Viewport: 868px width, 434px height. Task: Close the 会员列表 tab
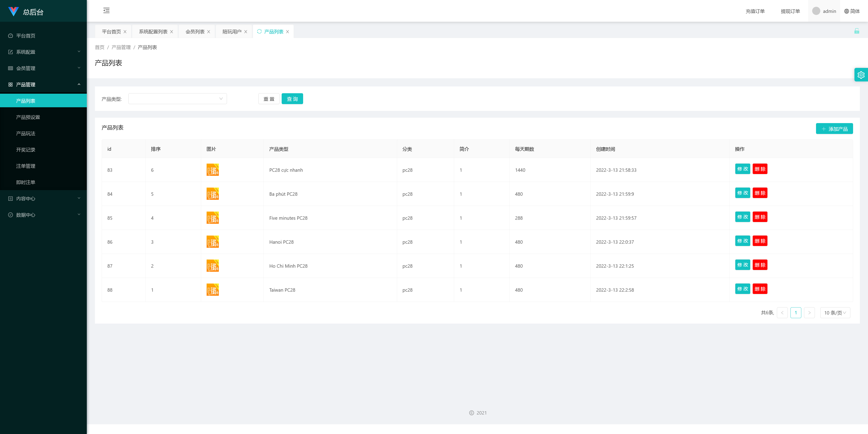coord(209,32)
